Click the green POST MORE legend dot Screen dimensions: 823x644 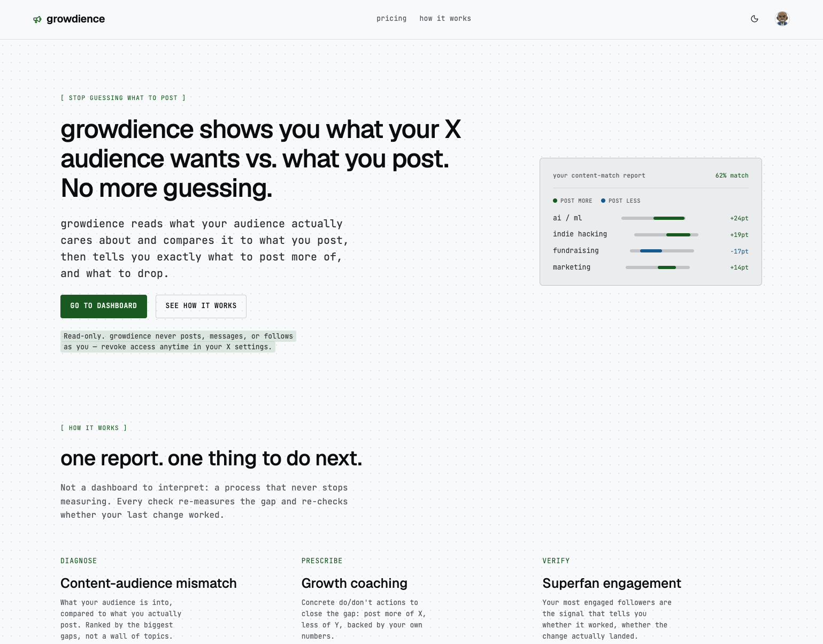tap(555, 201)
